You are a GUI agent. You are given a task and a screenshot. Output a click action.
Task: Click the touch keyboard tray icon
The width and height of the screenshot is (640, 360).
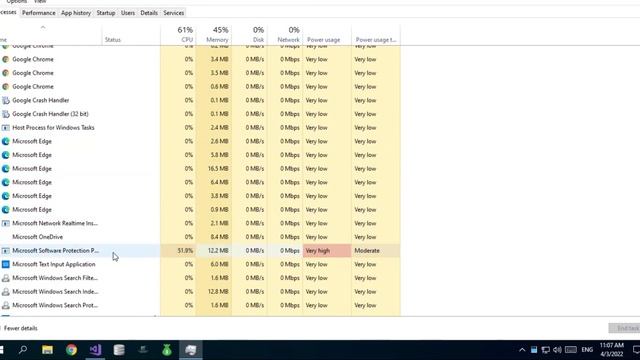571,350
